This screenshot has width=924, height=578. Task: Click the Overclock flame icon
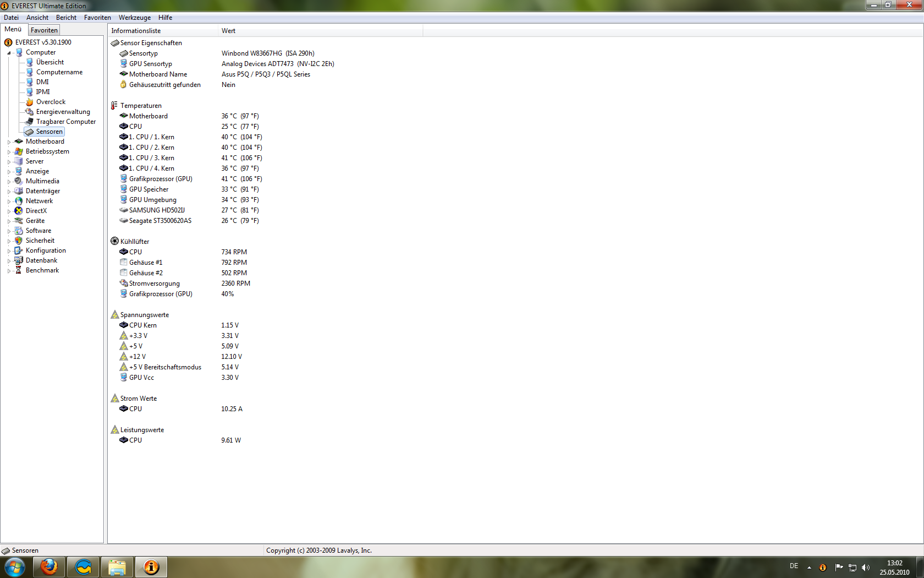(30, 102)
